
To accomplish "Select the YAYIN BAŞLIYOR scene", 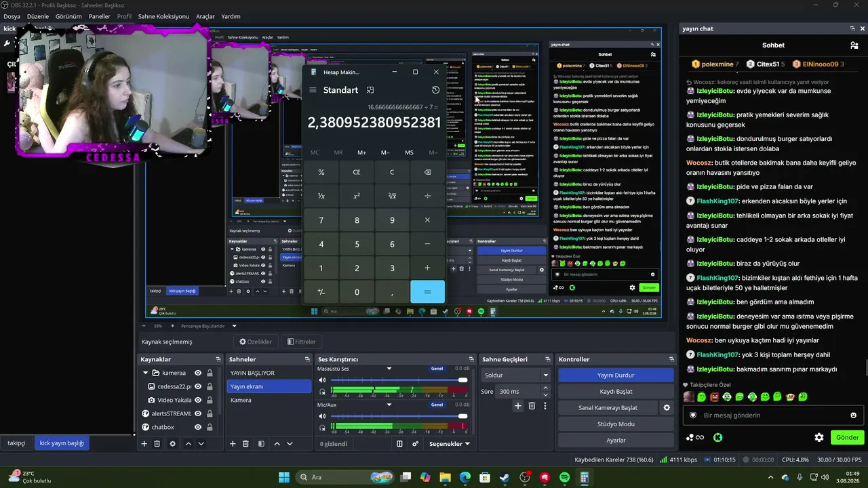I will coord(269,373).
